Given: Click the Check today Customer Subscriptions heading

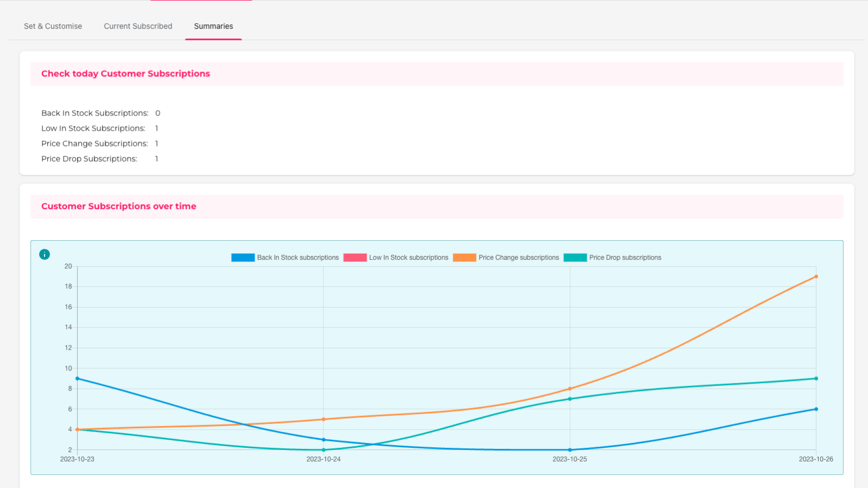Looking at the screenshot, I should 125,74.
